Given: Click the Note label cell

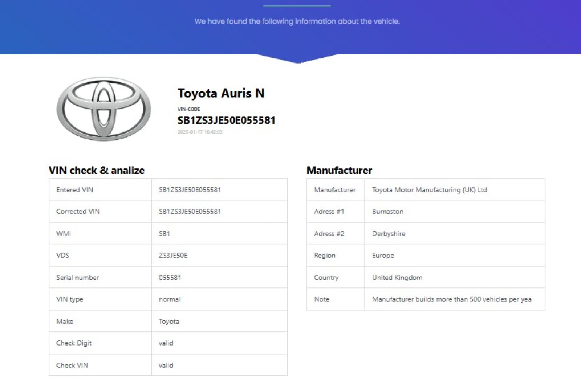Looking at the screenshot, I should [336, 299].
